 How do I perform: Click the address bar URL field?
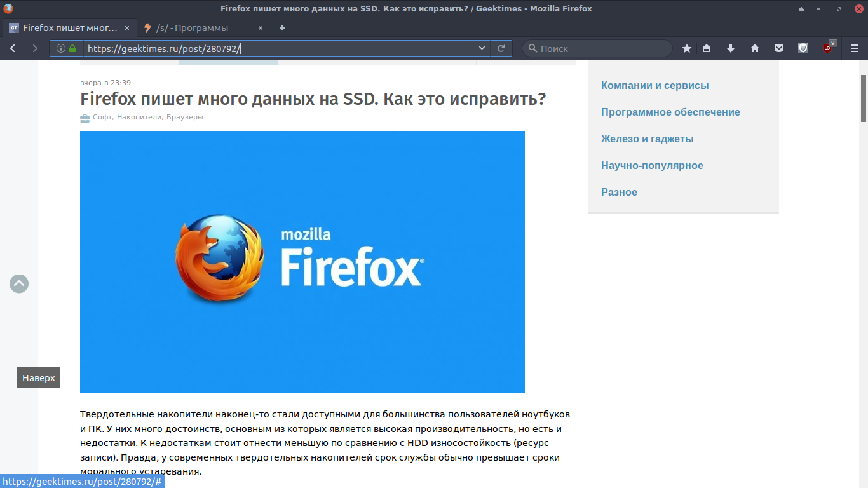click(x=280, y=48)
